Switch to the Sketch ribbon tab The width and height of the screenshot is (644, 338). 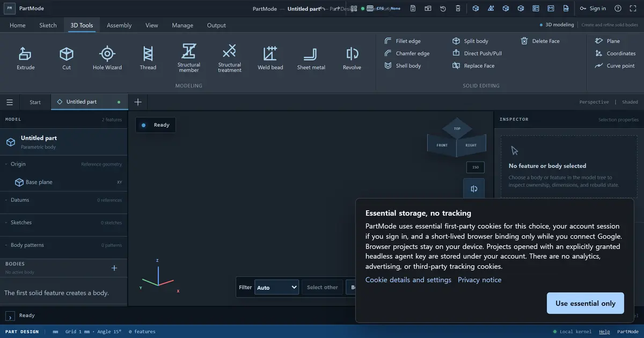pyautogui.click(x=48, y=25)
